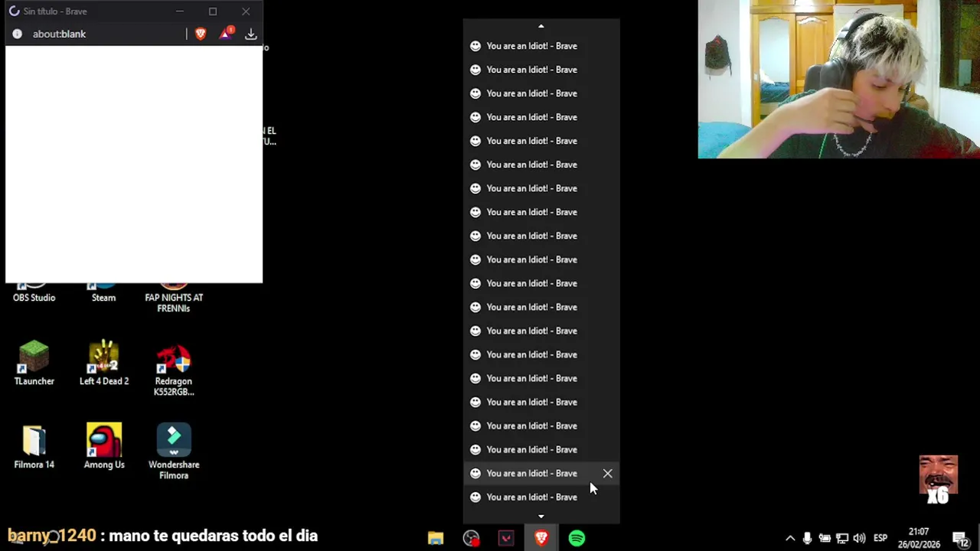Image resolution: width=980 pixels, height=551 pixels.
Task: Open the volume speaker tray icon
Action: click(x=859, y=539)
